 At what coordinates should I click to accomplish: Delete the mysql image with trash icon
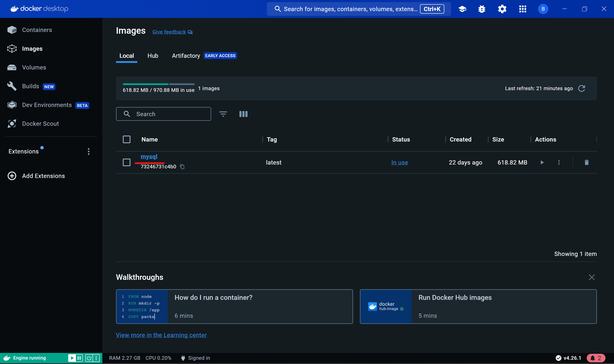(586, 162)
